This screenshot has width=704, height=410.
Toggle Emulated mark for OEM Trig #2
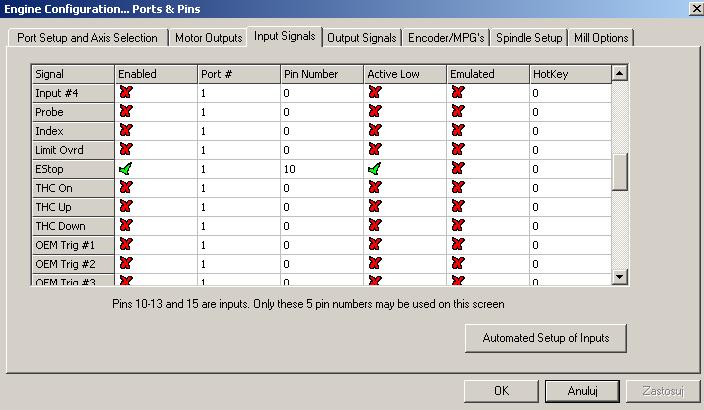coord(458,263)
